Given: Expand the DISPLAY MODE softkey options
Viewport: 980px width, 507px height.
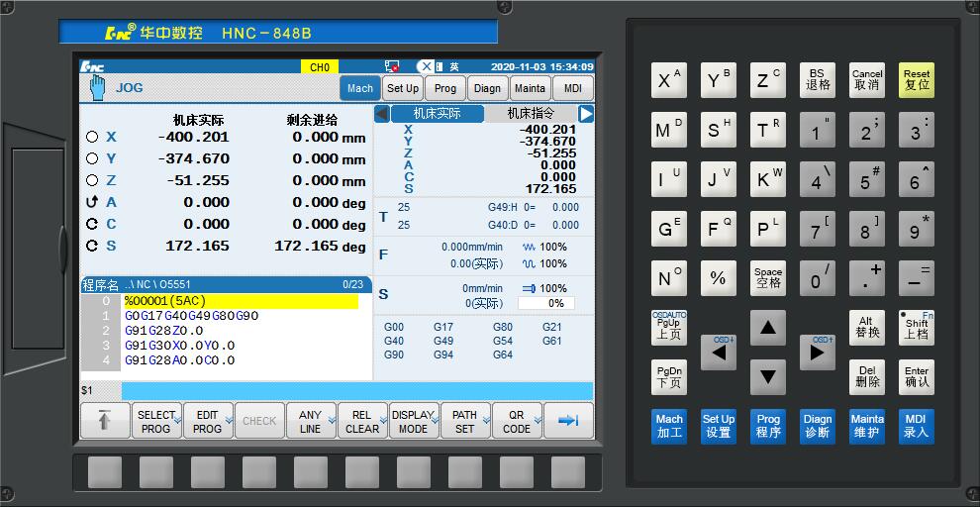Looking at the screenshot, I should coord(413,421).
